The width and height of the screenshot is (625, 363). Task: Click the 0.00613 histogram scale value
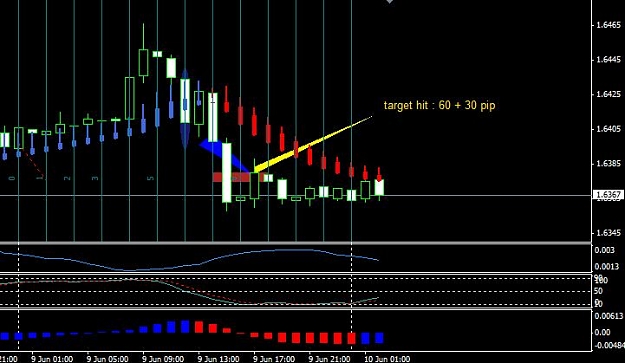point(609,316)
